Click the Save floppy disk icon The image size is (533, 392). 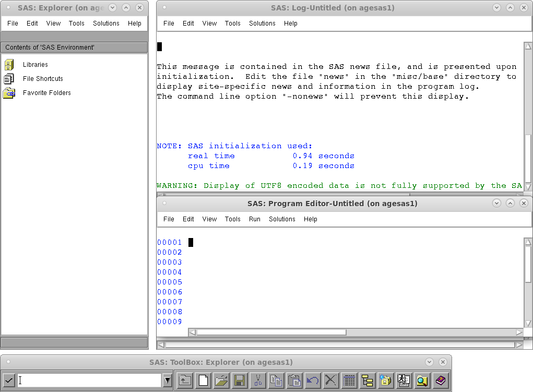(240, 381)
